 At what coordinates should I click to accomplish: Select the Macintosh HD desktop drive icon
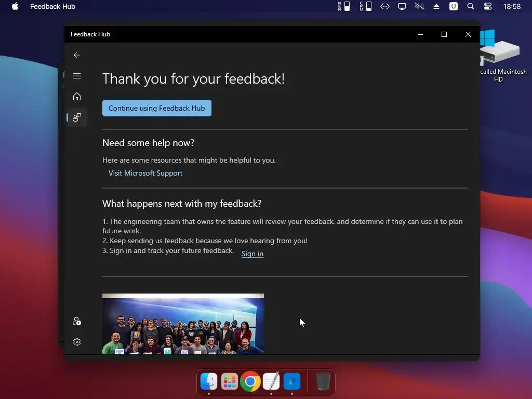(x=500, y=48)
